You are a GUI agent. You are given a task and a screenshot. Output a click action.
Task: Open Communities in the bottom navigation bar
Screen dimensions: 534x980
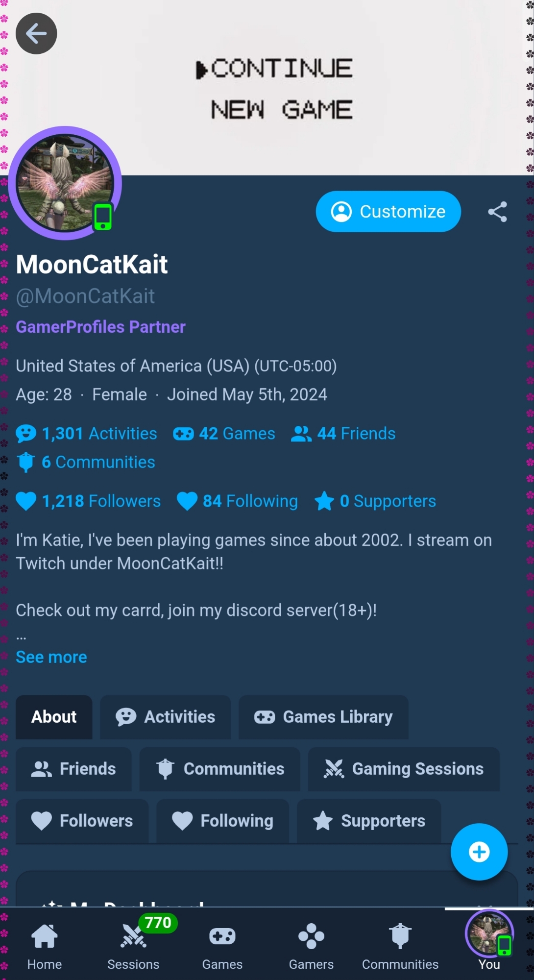point(400,946)
